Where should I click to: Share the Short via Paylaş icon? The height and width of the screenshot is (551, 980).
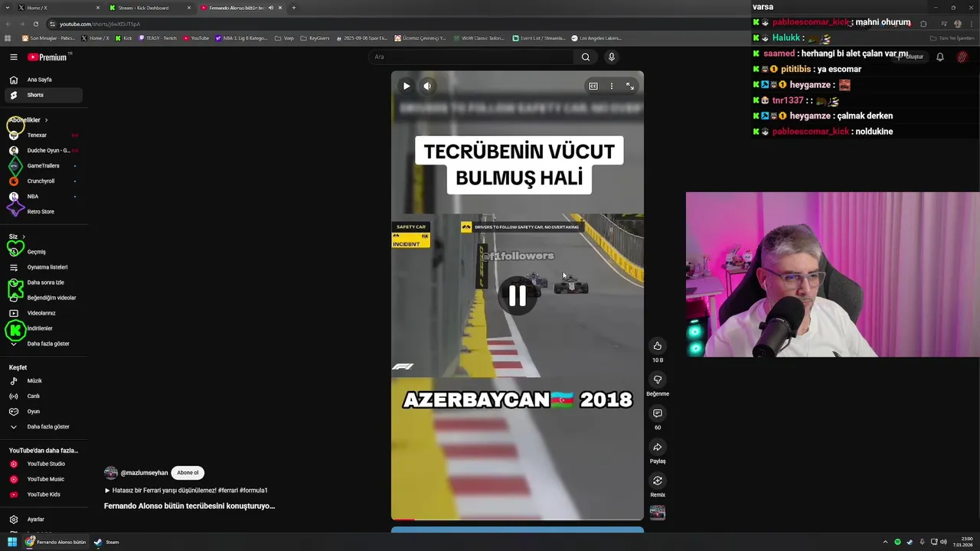657,447
